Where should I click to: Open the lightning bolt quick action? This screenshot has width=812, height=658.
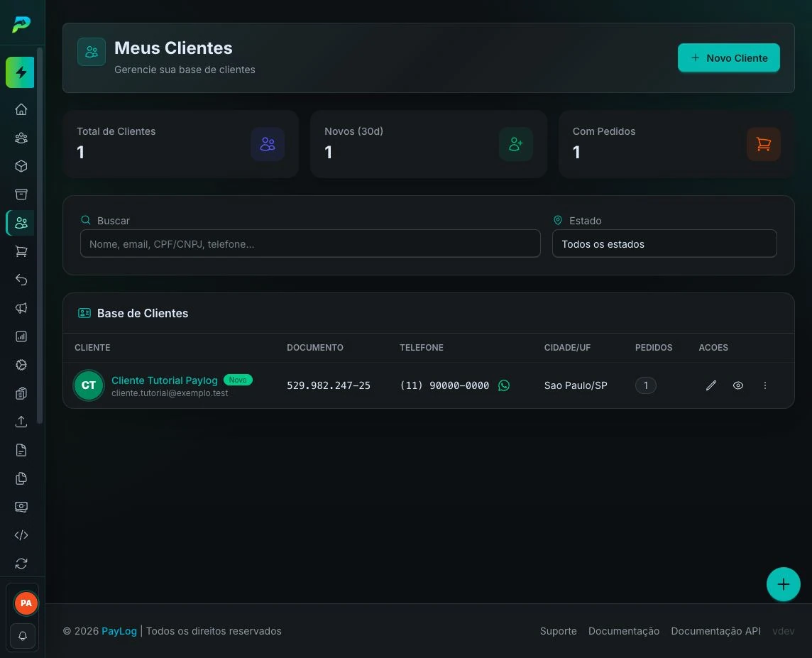click(20, 72)
